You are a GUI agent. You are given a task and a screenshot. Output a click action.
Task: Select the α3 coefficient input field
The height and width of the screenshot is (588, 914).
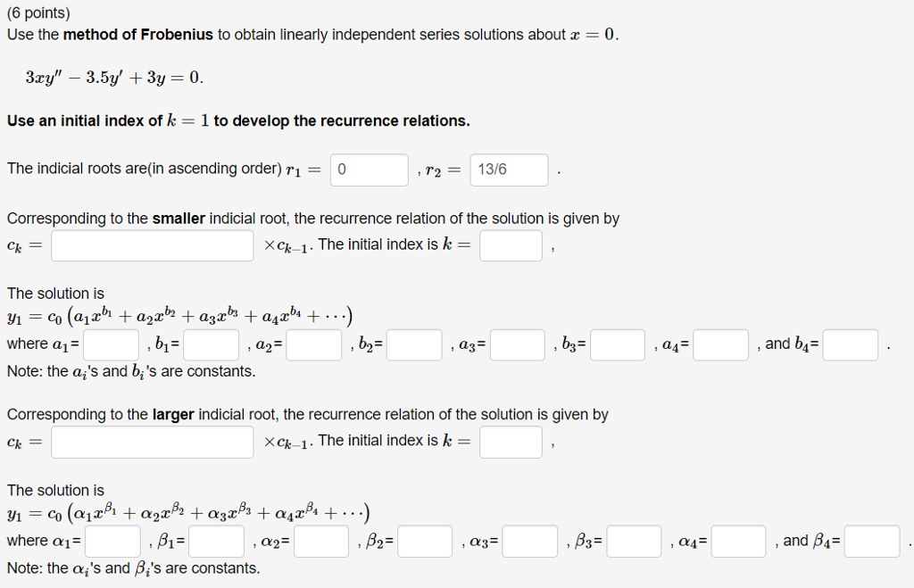coord(530,542)
